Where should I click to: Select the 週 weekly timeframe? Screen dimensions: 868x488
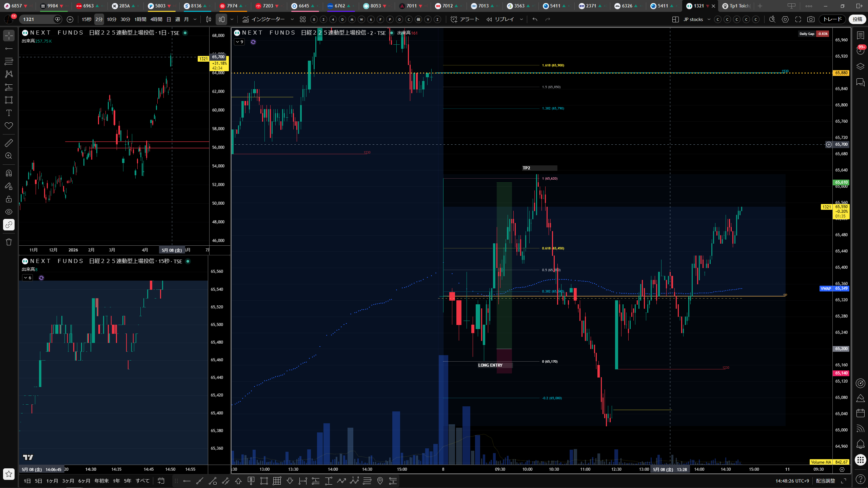click(177, 19)
